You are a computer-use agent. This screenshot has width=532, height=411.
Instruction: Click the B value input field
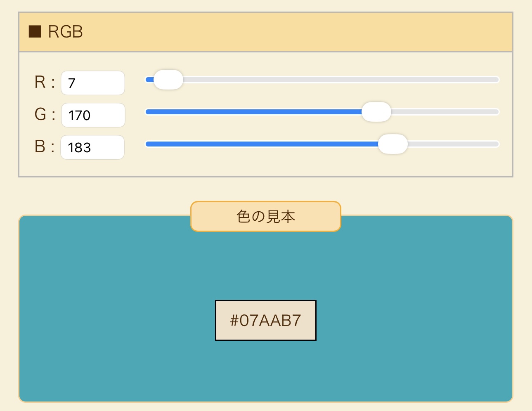coord(92,147)
